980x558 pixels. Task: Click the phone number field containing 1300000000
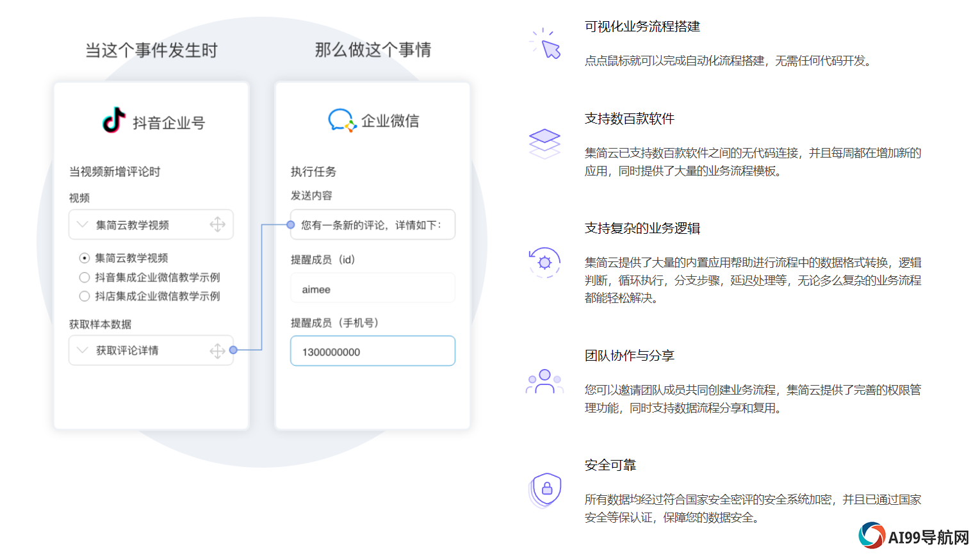point(373,351)
